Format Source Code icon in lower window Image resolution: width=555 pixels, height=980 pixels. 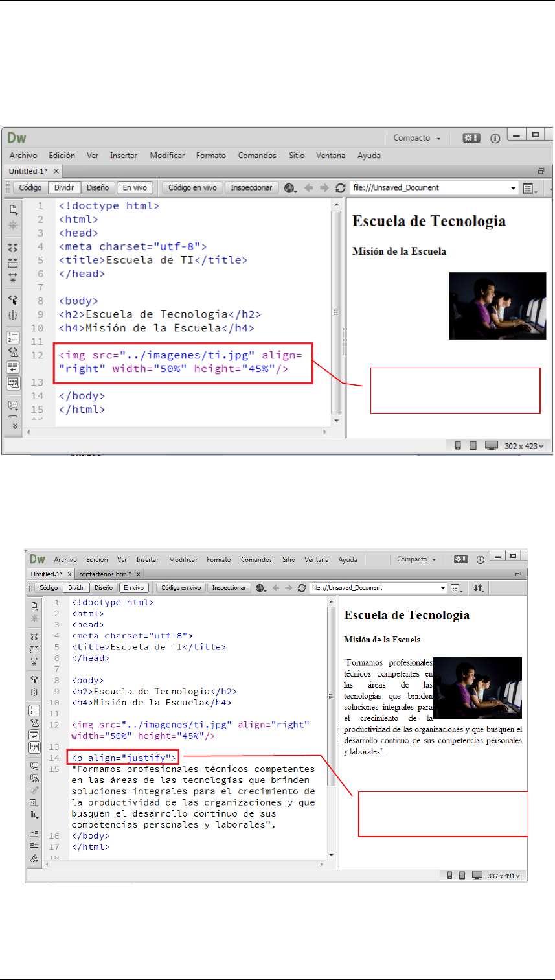34,858
